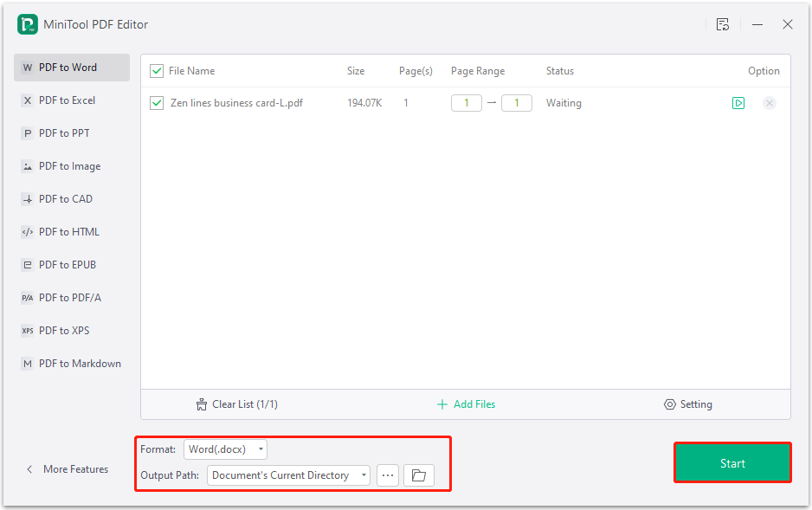Click the green Start button
The height and width of the screenshot is (510, 812).
(732, 463)
